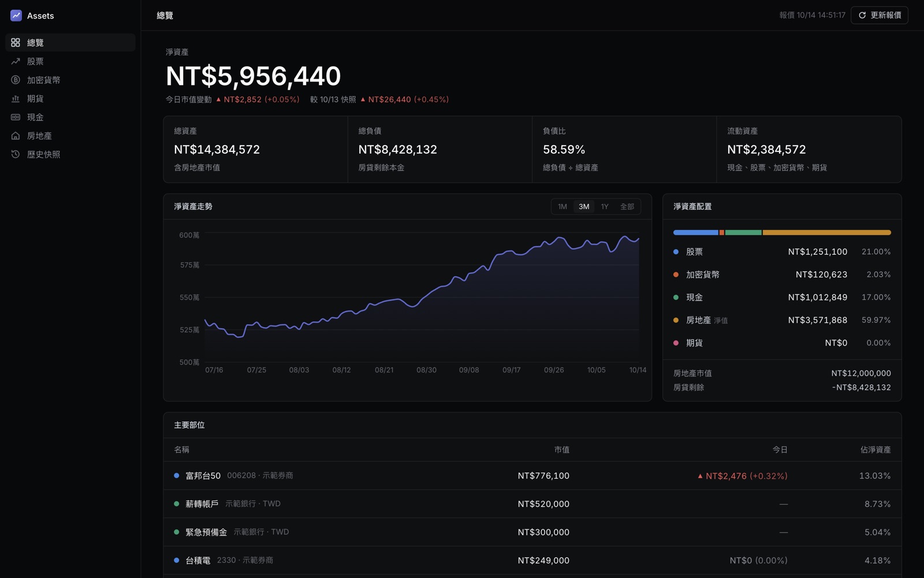Select the 3M chart range
The width and height of the screenshot is (924, 578).
(x=584, y=207)
